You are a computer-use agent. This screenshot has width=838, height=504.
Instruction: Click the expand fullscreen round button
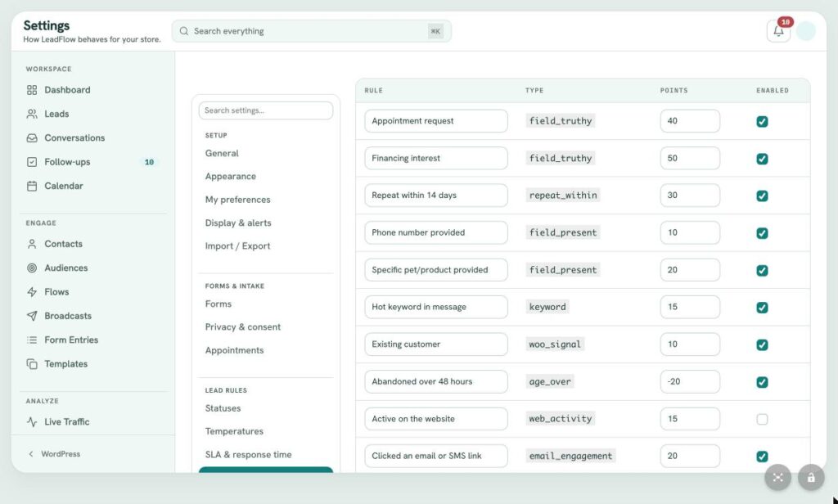tap(777, 477)
